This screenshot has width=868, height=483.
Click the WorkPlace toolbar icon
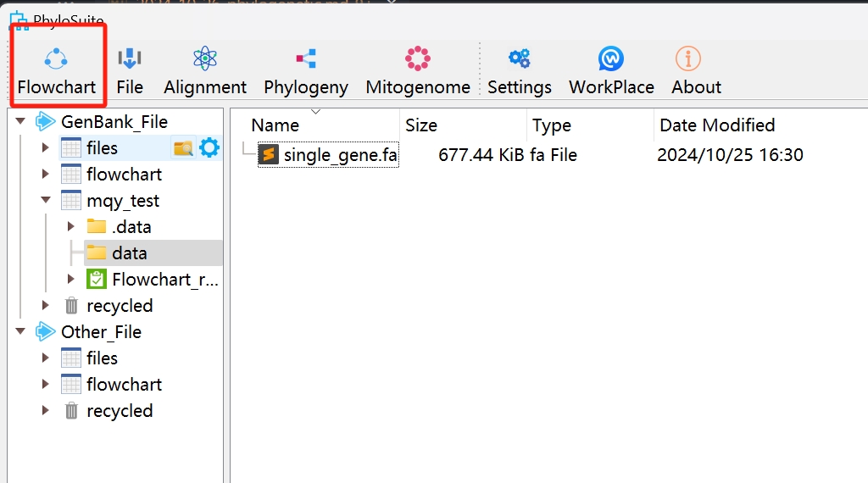pyautogui.click(x=611, y=71)
